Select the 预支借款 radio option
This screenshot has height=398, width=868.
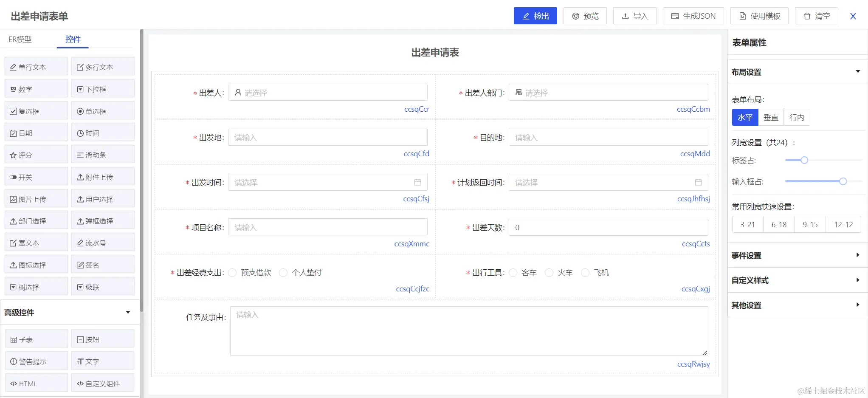coord(232,273)
